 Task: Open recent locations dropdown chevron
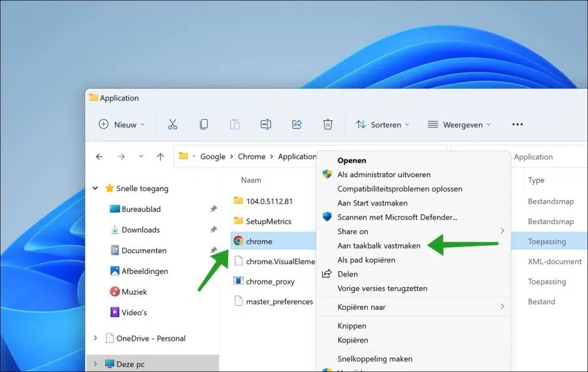click(141, 156)
